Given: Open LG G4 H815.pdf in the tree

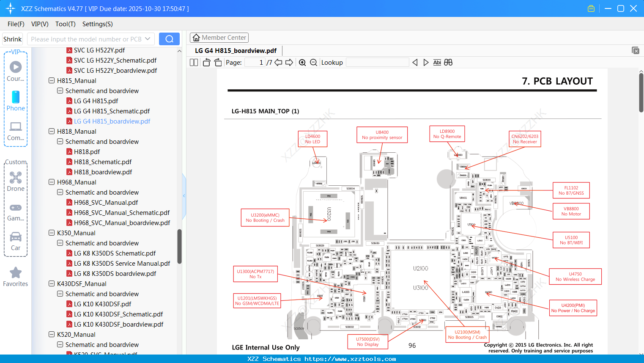Looking at the screenshot, I should coord(92,101).
